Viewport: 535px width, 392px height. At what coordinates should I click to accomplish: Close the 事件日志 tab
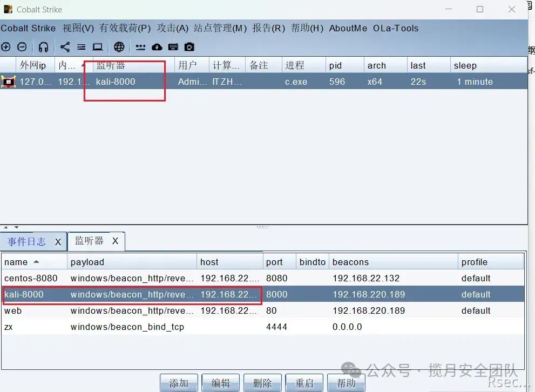pos(58,242)
